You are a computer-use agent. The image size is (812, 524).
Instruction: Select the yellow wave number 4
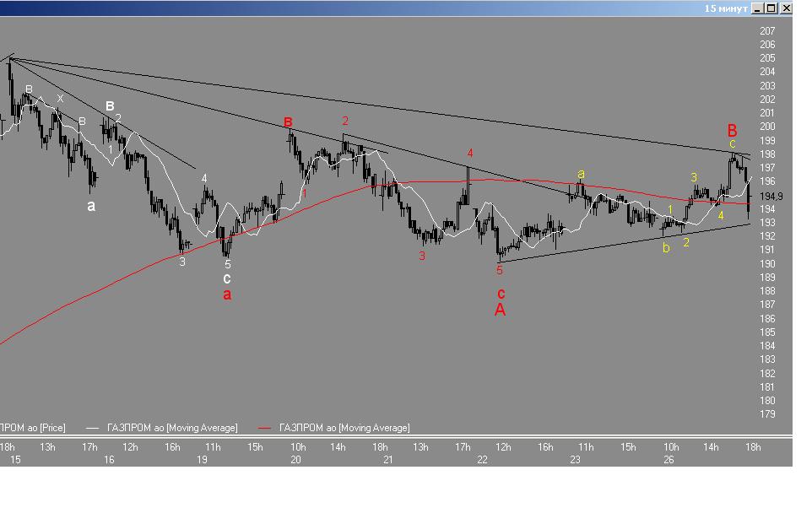[x=721, y=215]
